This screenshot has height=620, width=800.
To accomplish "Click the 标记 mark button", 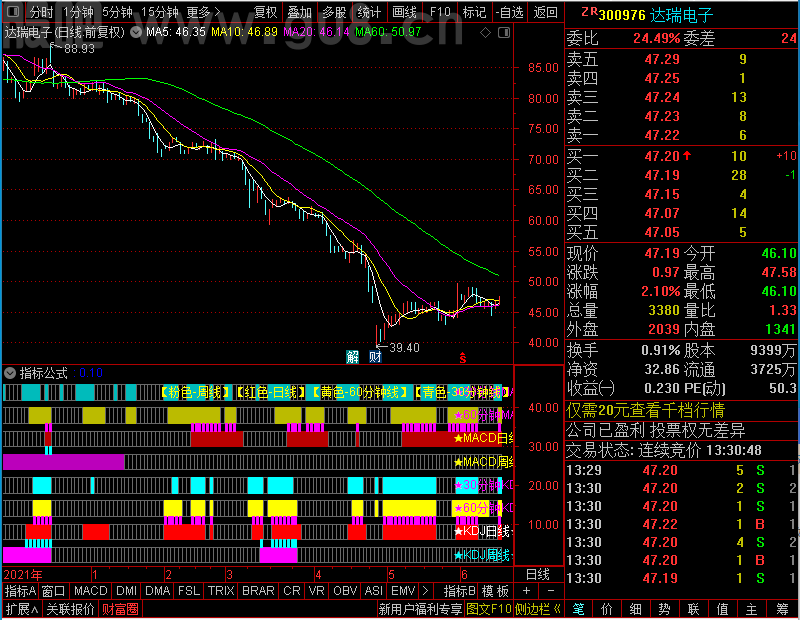I will pyautogui.click(x=474, y=12).
